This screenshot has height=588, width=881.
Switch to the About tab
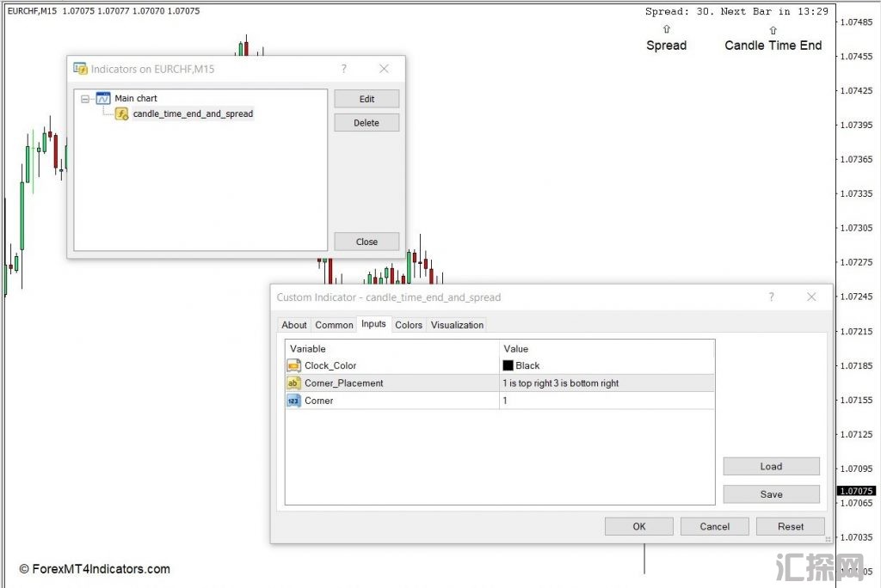pos(294,325)
